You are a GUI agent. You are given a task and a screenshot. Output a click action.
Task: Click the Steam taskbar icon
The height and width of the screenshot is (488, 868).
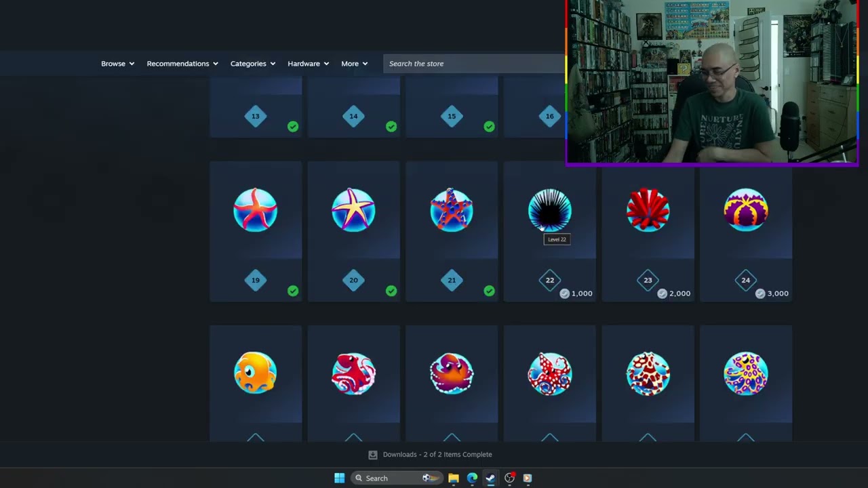click(490, 478)
